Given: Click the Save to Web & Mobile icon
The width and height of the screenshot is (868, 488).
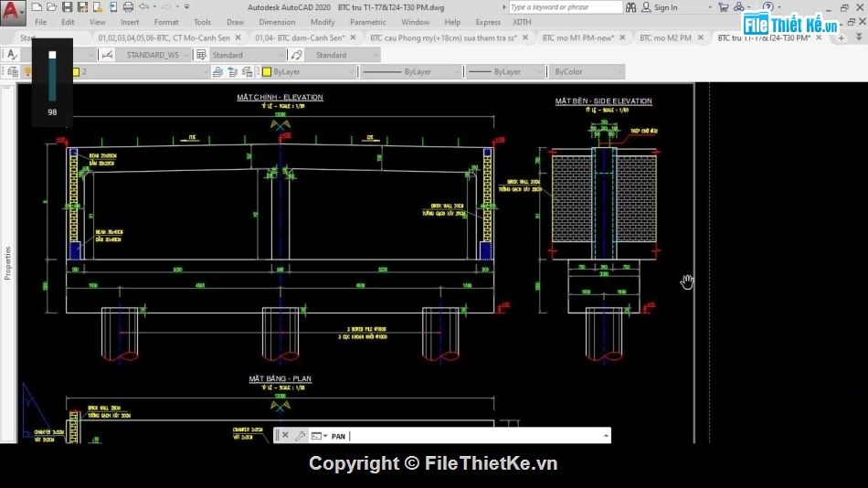Looking at the screenshot, I should 113,7.
